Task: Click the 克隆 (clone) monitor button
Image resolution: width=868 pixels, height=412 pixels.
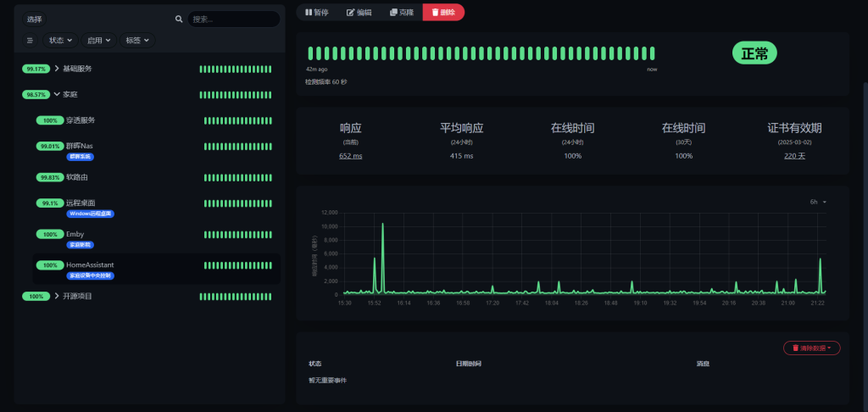Action: [x=401, y=12]
